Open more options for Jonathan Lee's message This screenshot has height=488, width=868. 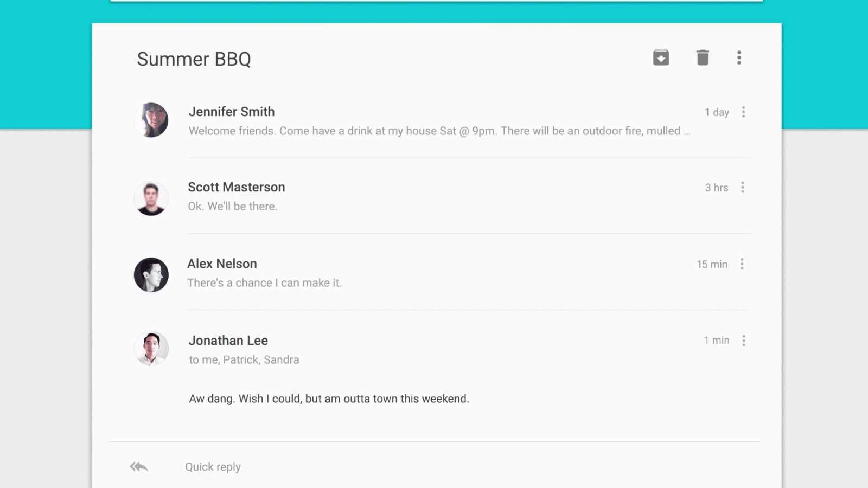tap(744, 341)
